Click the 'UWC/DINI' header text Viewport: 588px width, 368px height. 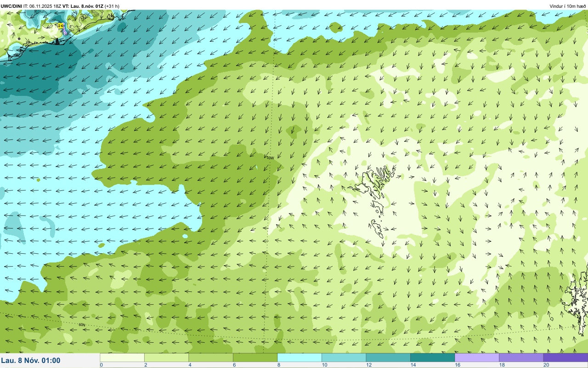(x=11, y=6)
